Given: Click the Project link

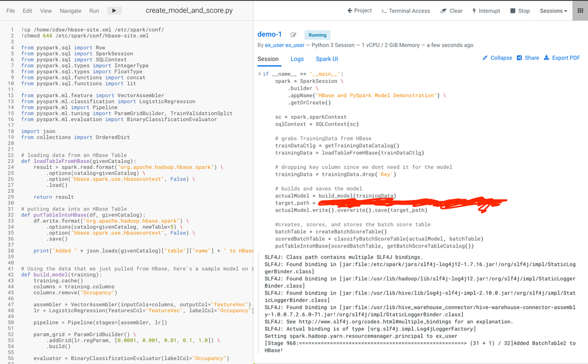Looking at the screenshot, I should tap(363, 11).
